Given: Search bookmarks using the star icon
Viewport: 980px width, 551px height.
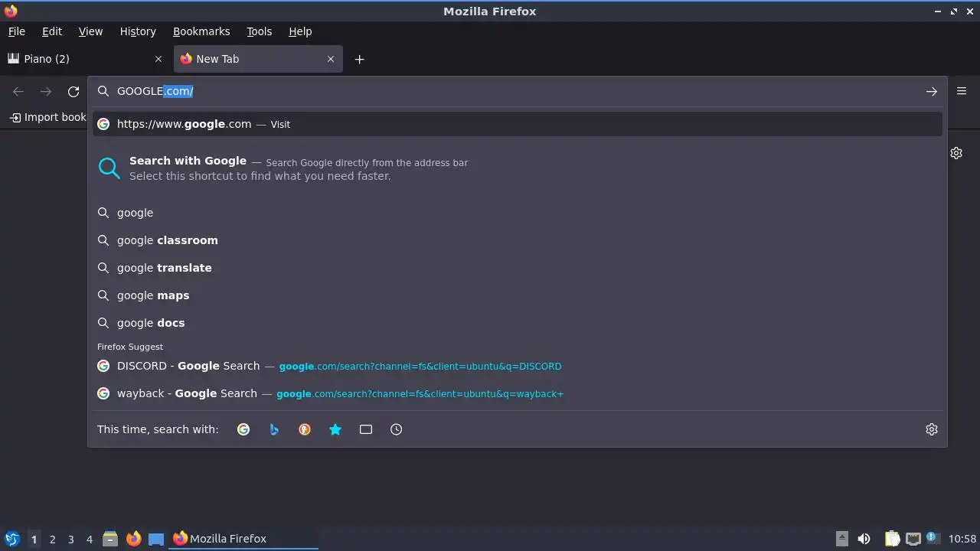Looking at the screenshot, I should click(x=335, y=429).
